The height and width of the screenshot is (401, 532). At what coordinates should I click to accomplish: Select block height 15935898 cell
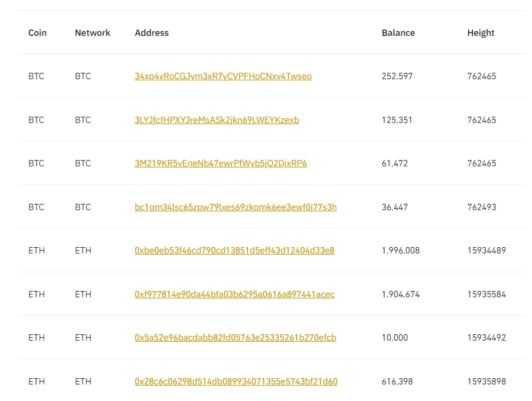coord(486,381)
